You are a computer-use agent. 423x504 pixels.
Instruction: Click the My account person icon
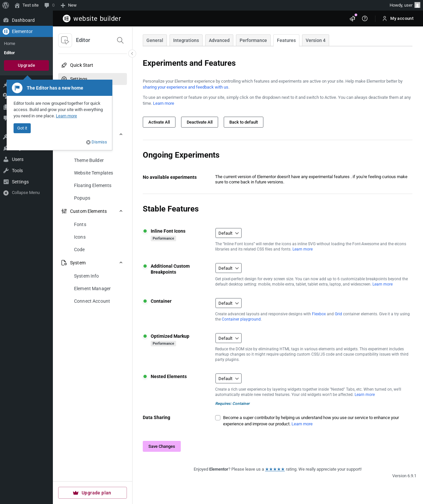click(385, 19)
